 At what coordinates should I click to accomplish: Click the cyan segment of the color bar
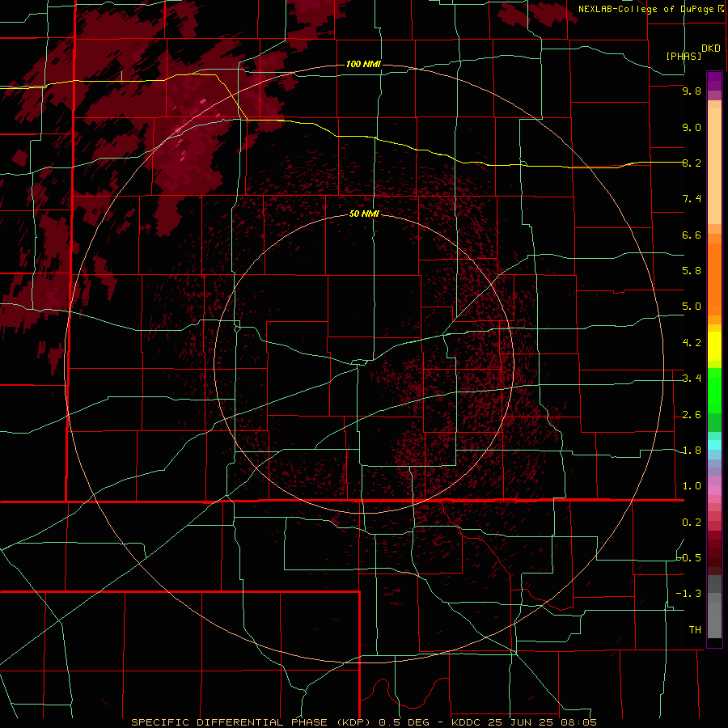[714, 445]
